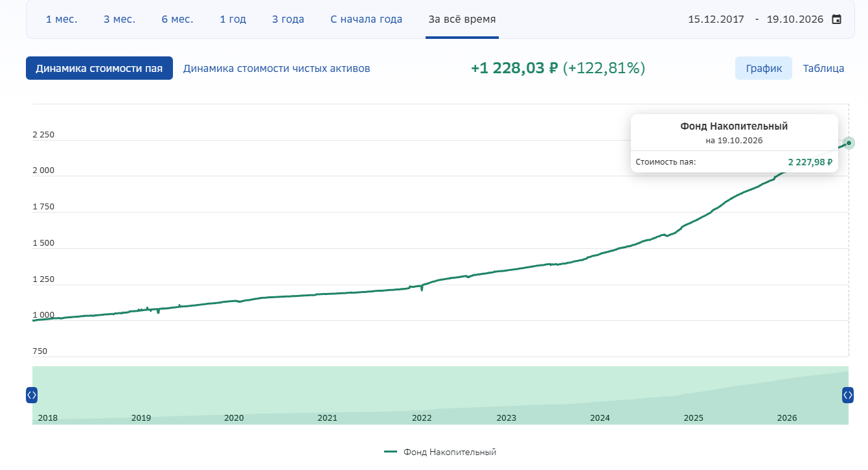Click the 2018 label in range navigator
Image resolution: width=868 pixels, height=470 pixels.
[x=48, y=418]
